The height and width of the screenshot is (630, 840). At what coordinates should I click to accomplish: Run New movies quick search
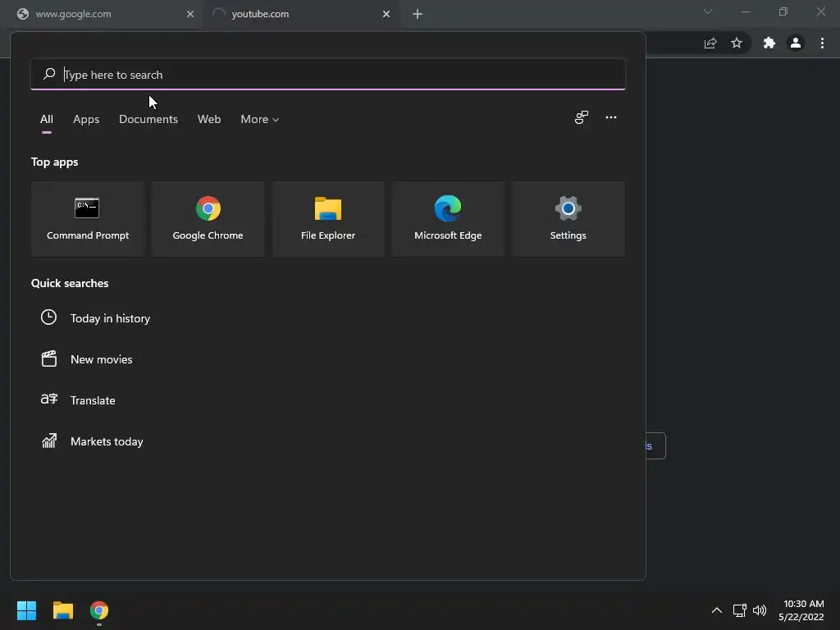[101, 359]
